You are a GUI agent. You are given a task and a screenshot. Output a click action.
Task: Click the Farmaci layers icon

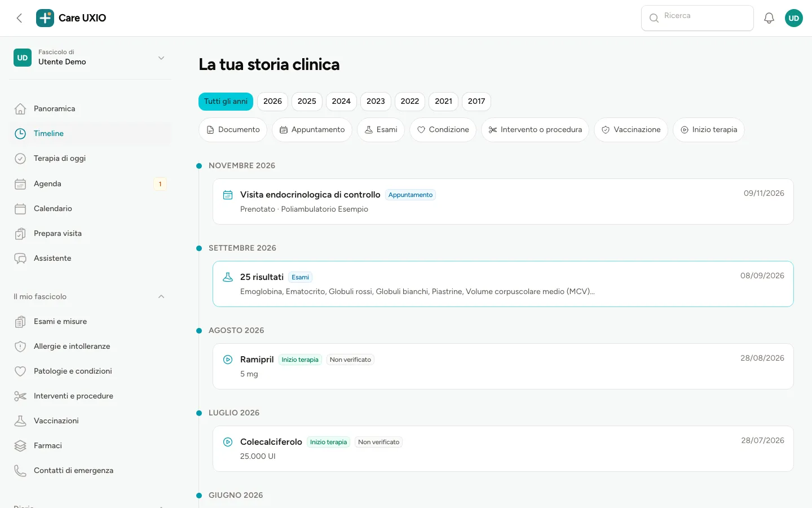(x=20, y=446)
